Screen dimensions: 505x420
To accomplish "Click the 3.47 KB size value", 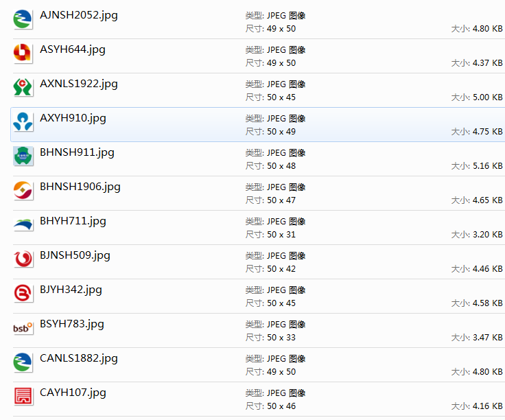I will pyautogui.click(x=487, y=338).
